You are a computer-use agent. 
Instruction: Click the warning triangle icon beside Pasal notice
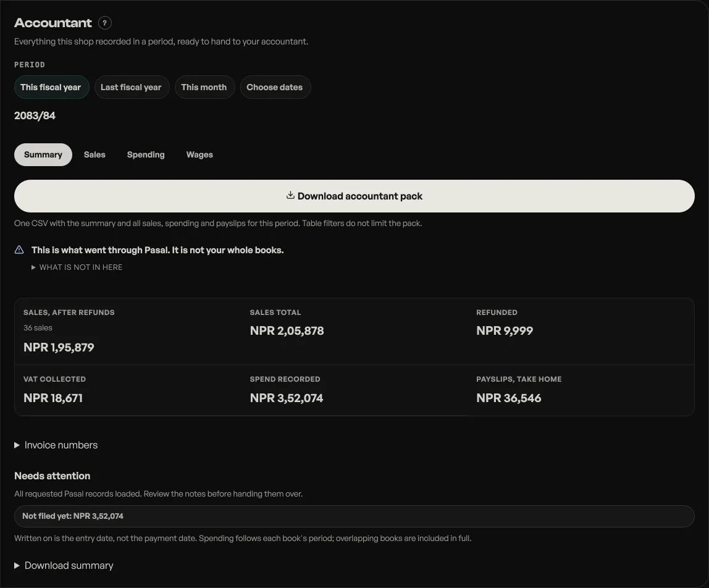(x=19, y=250)
